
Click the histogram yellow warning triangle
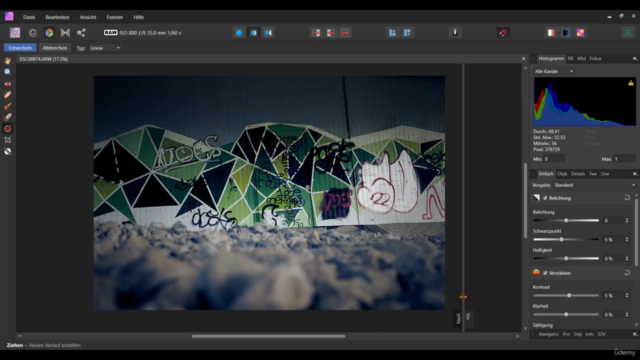(x=631, y=83)
